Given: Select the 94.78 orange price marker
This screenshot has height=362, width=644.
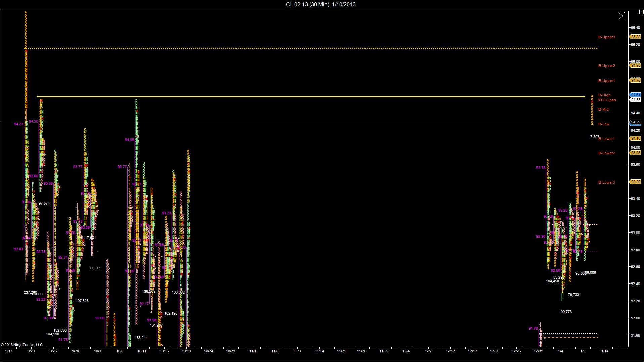Looking at the screenshot, I should pyautogui.click(x=635, y=80).
